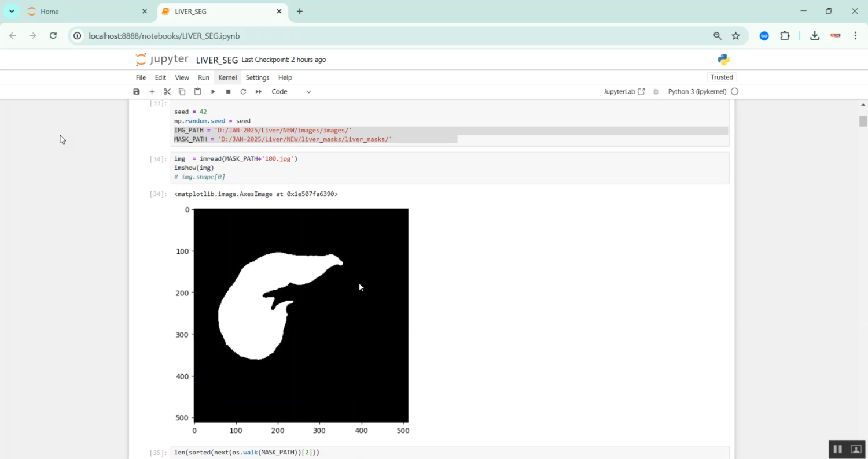Click the Trusted notebook button

[722, 77]
